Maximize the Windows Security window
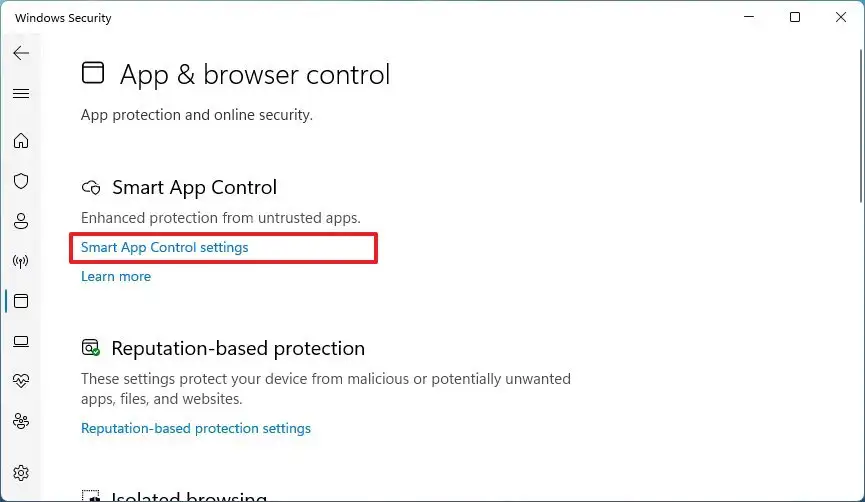The width and height of the screenshot is (865, 502). pos(795,17)
